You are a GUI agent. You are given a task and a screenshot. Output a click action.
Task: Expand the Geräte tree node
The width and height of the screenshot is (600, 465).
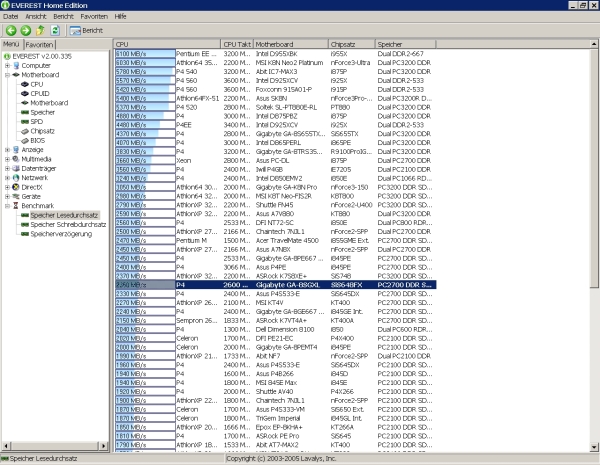[7, 196]
